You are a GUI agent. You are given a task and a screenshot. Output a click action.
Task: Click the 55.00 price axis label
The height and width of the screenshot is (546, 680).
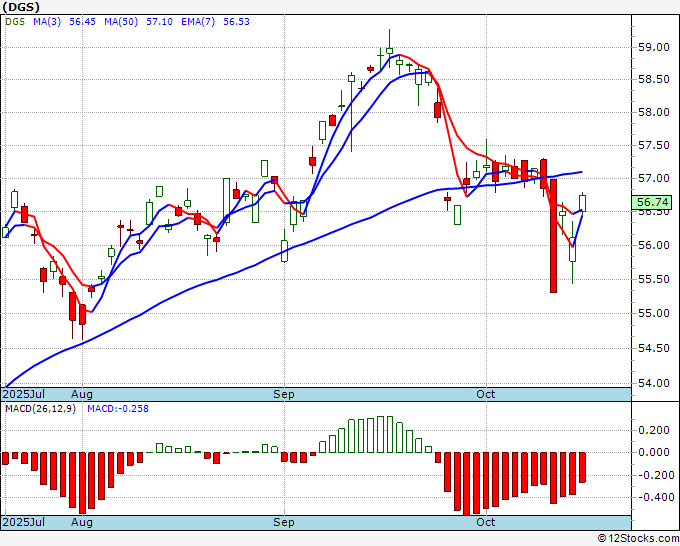click(x=654, y=314)
